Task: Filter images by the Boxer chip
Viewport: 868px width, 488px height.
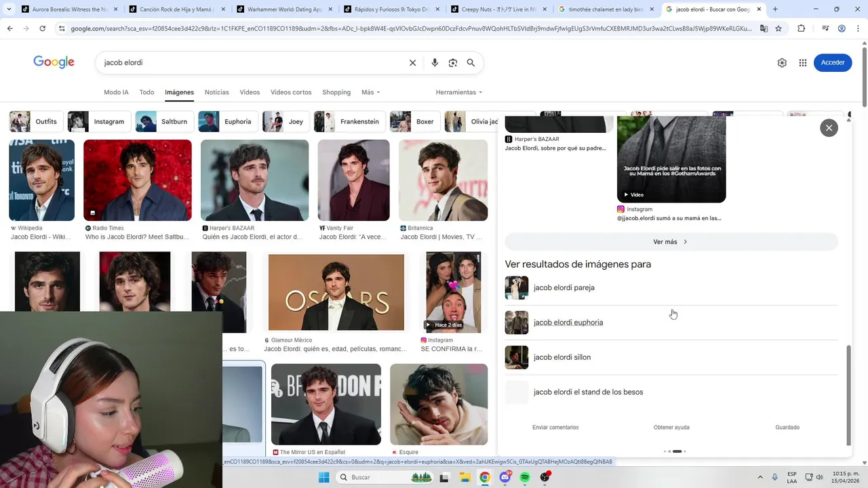Action: click(414, 121)
